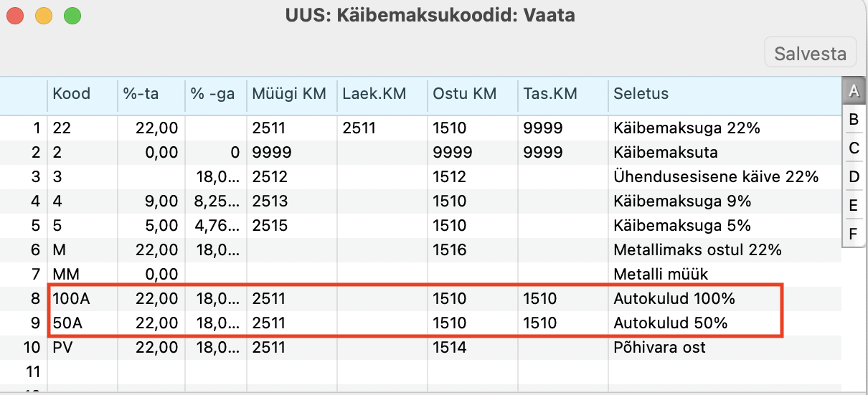Switch to tab A
This screenshot has height=395, width=868.
click(854, 91)
